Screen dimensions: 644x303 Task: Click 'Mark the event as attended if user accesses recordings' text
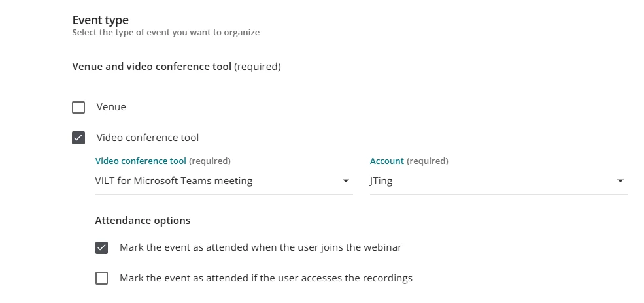[265, 278]
